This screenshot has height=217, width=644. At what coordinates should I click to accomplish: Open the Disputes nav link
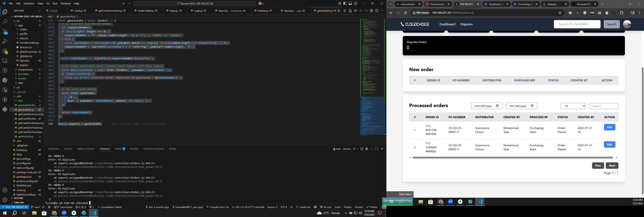(466, 24)
